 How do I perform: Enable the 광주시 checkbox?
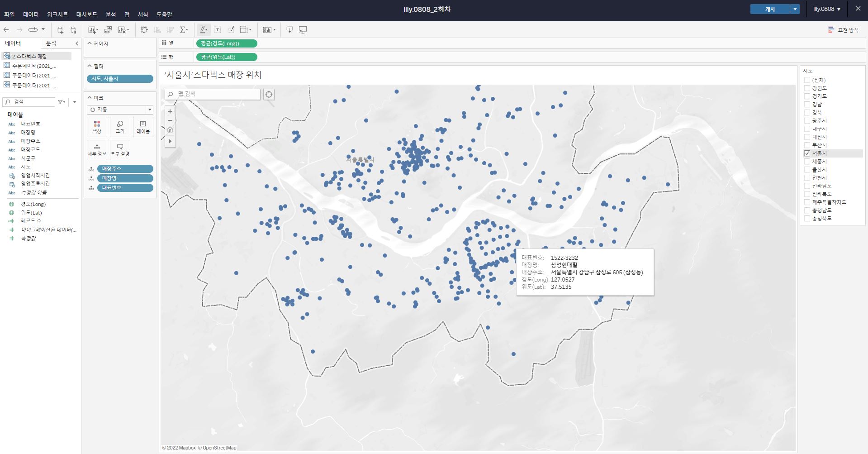tap(807, 121)
